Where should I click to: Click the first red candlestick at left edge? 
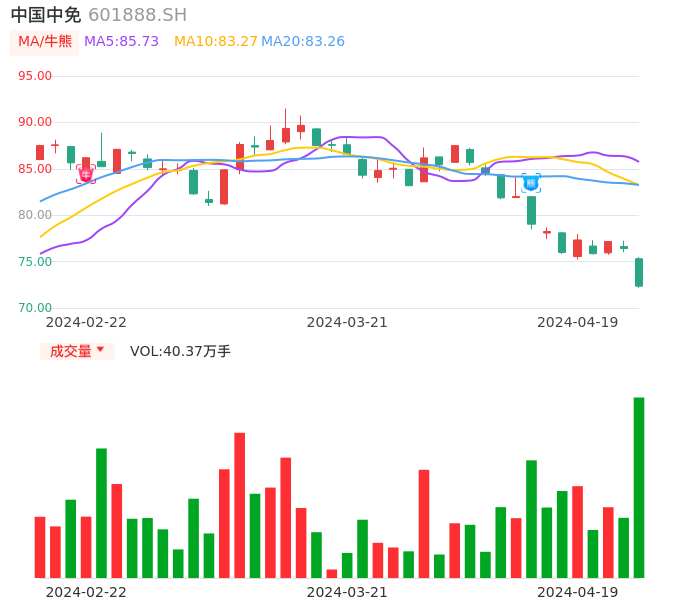40,153
